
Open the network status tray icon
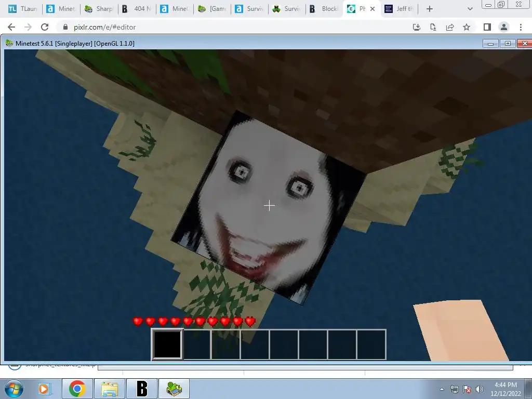pos(454,389)
